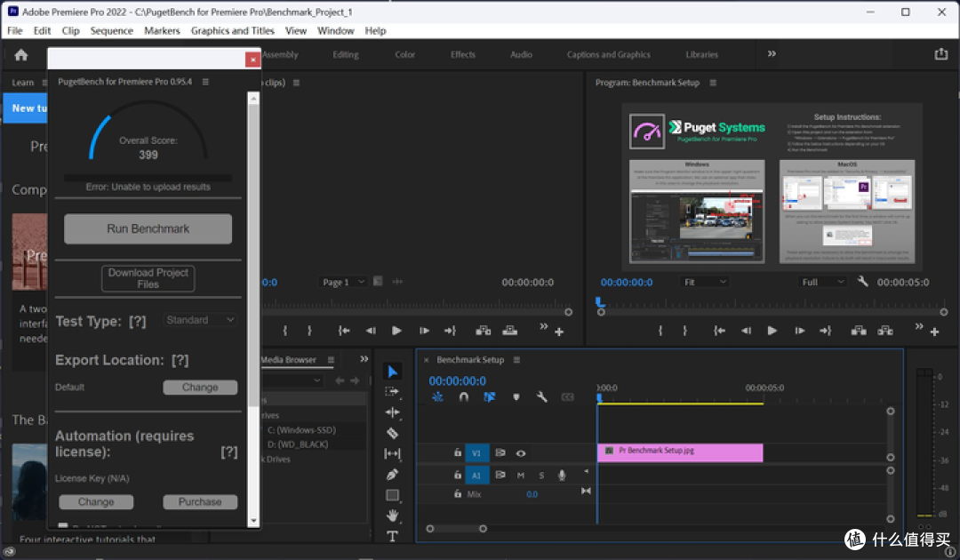
Task: Toggle snap in timeline
Action: (463, 396)
